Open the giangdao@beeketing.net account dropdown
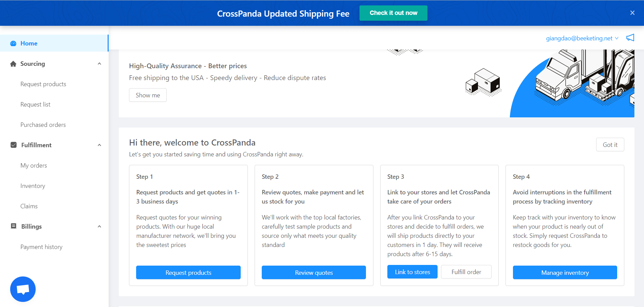 [582, 38]
